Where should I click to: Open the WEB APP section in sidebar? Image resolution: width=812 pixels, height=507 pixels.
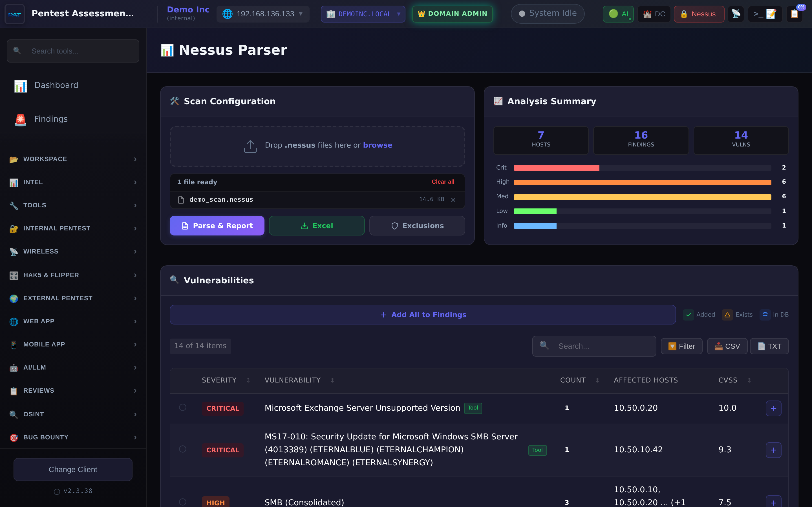click(x=73, y=321)
